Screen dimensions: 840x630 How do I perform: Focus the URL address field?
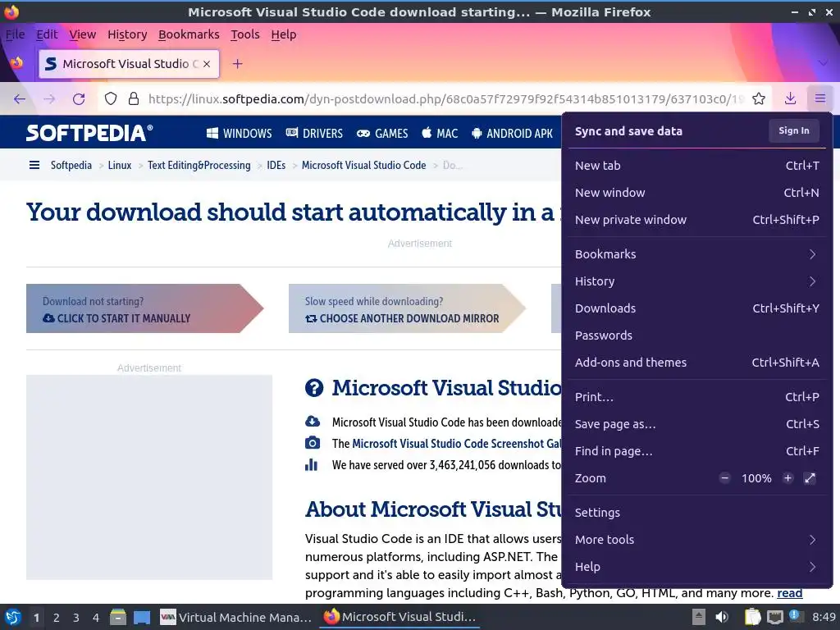[x=445, y=99]
